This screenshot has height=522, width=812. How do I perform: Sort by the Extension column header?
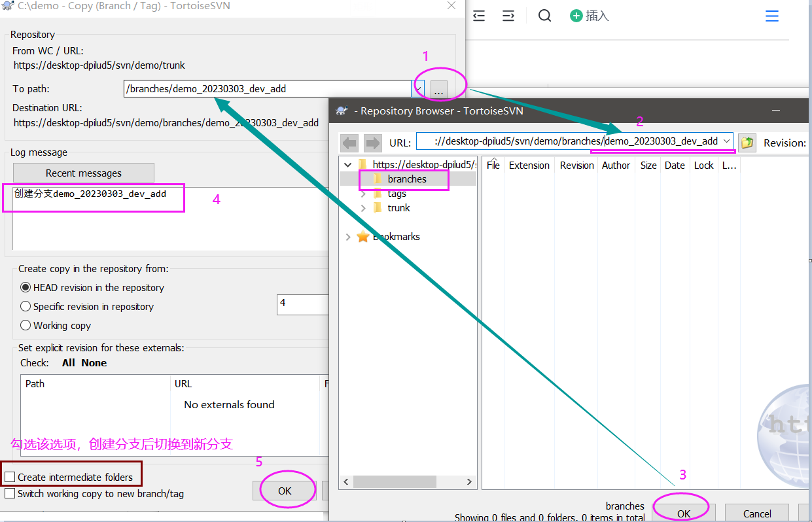click(x=529, y=165)
